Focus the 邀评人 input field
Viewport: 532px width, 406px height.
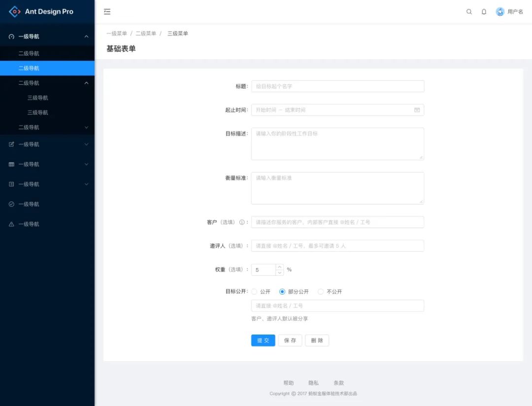tap(337, 246)
